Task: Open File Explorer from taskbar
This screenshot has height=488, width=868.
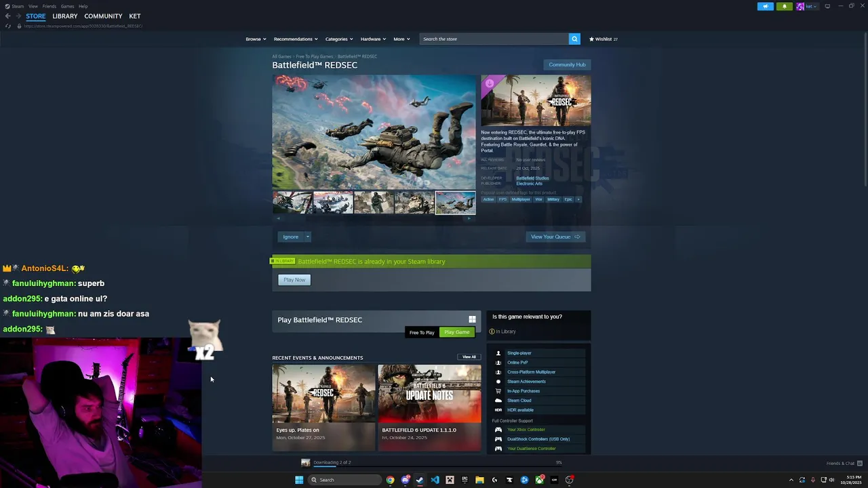Action: pyautogui.click(x=479, y=480)
